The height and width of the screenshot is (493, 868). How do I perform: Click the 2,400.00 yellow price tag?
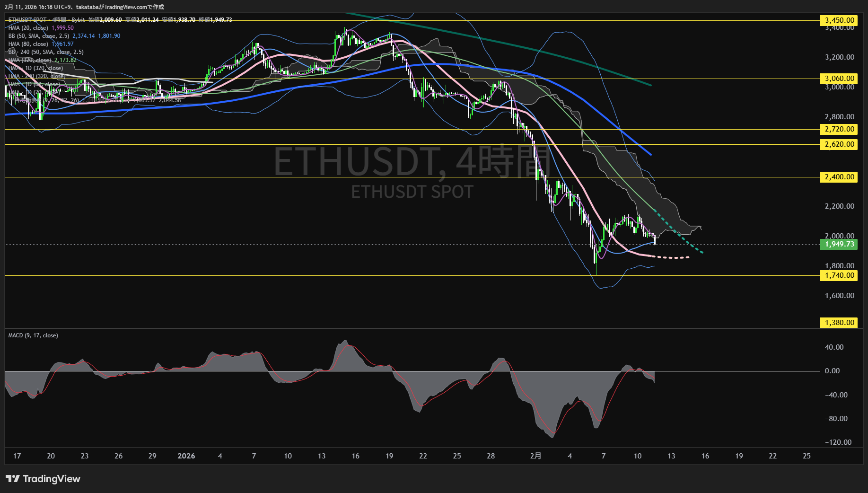tap(839, 177)
